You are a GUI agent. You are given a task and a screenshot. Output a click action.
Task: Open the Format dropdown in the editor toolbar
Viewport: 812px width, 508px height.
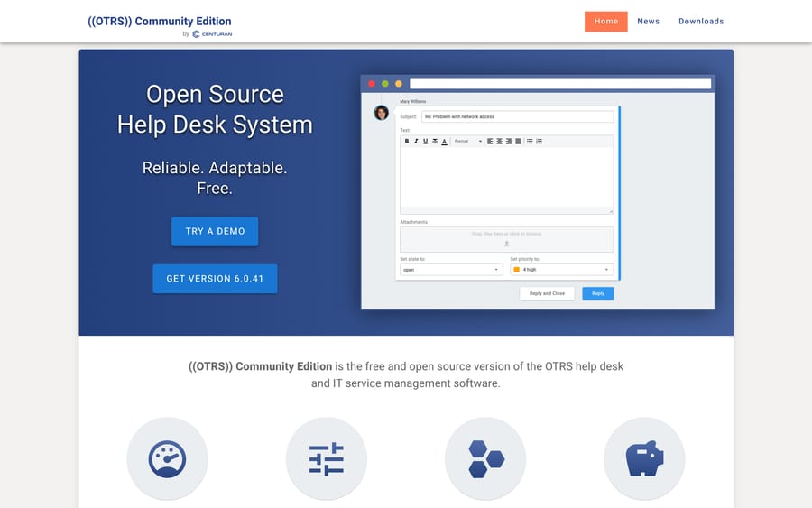point(467,142)
